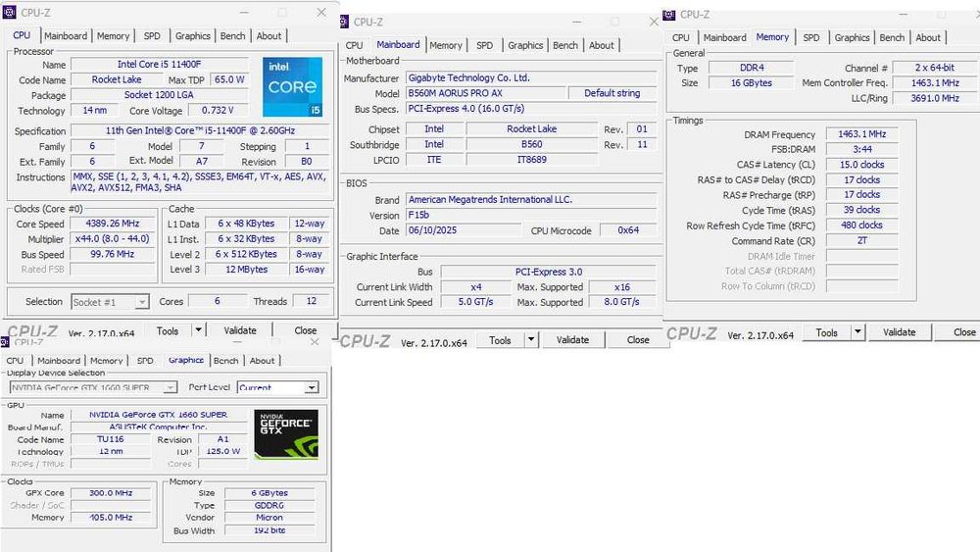
Task: Click memory type field DDR4
Action: click(x=752, y=68)
